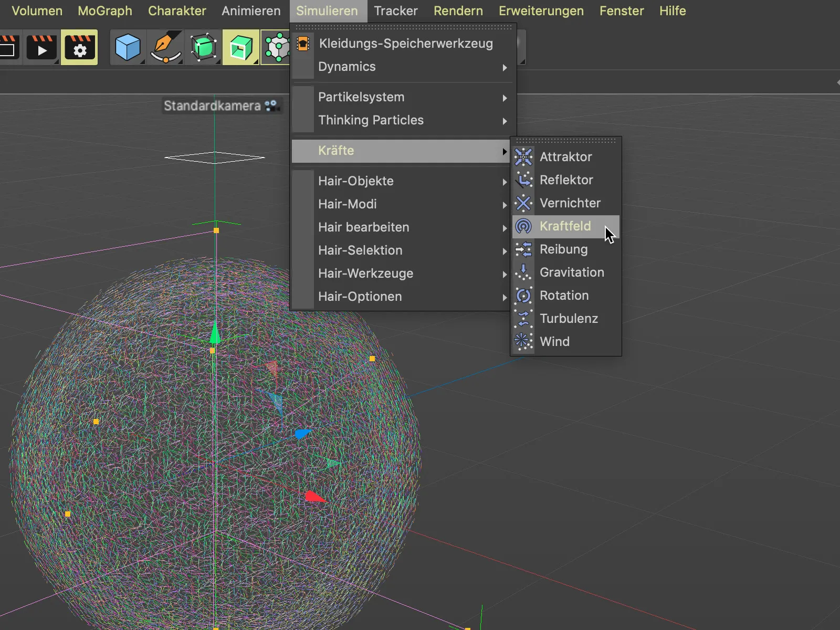Open the Fenster menu
840x630 pixels.
[x=622, y=11]
